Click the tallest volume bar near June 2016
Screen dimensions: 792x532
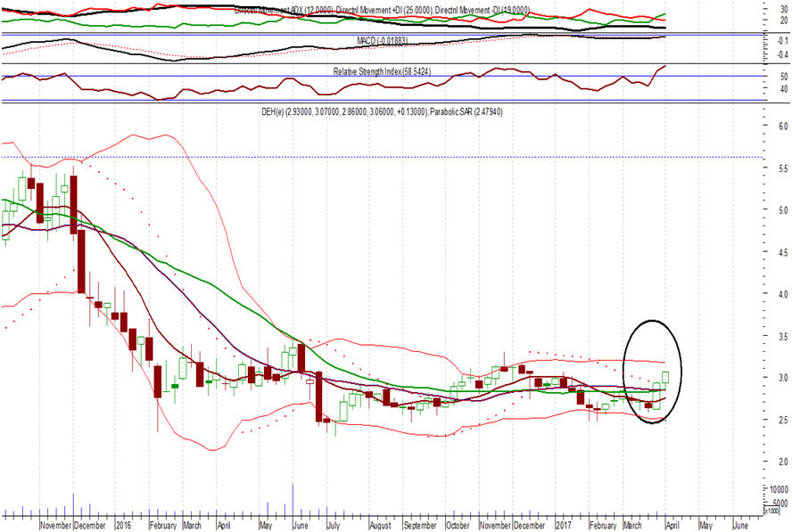click(x=293, y=501)
